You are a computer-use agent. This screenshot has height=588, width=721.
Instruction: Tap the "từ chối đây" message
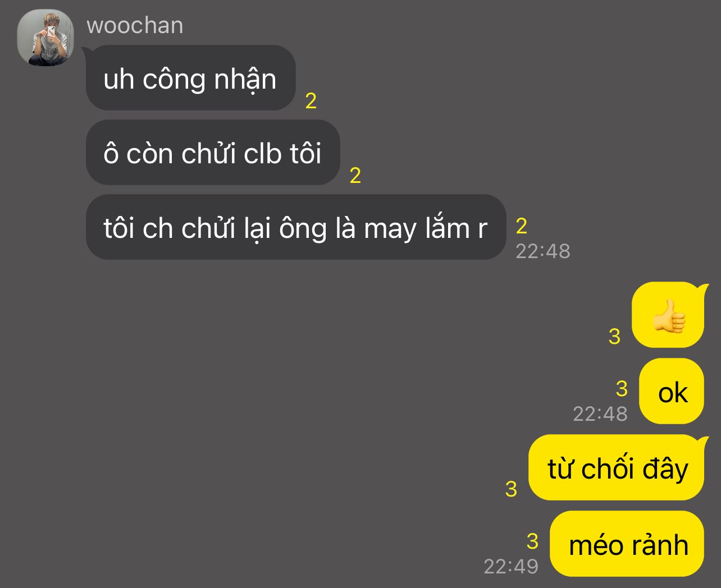coord(617,467)
